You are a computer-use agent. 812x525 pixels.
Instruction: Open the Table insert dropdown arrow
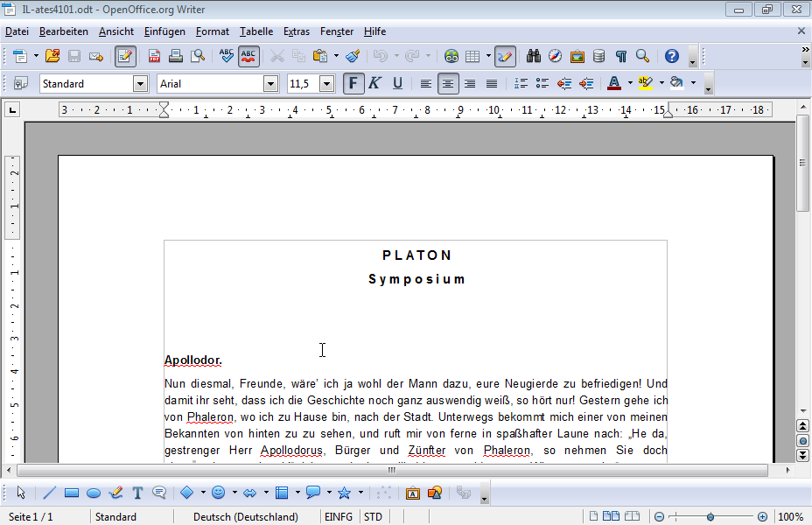click(x=488, y=56)
